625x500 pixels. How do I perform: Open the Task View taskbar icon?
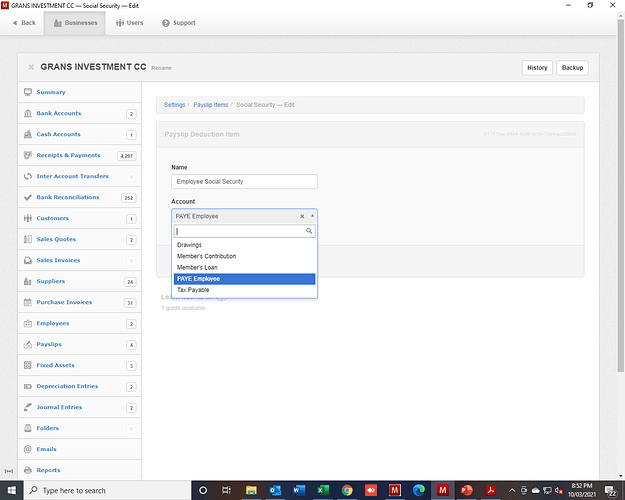click(226, 490)
